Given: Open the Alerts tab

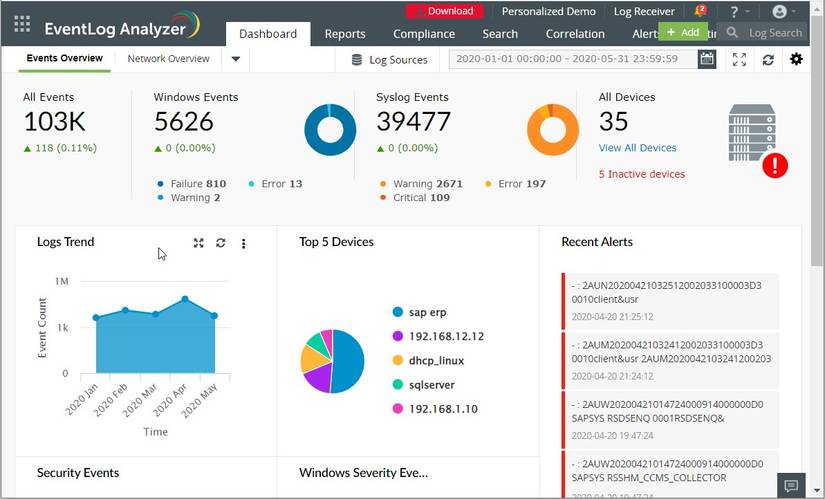Looking at the screenshot, I should 645,34.
